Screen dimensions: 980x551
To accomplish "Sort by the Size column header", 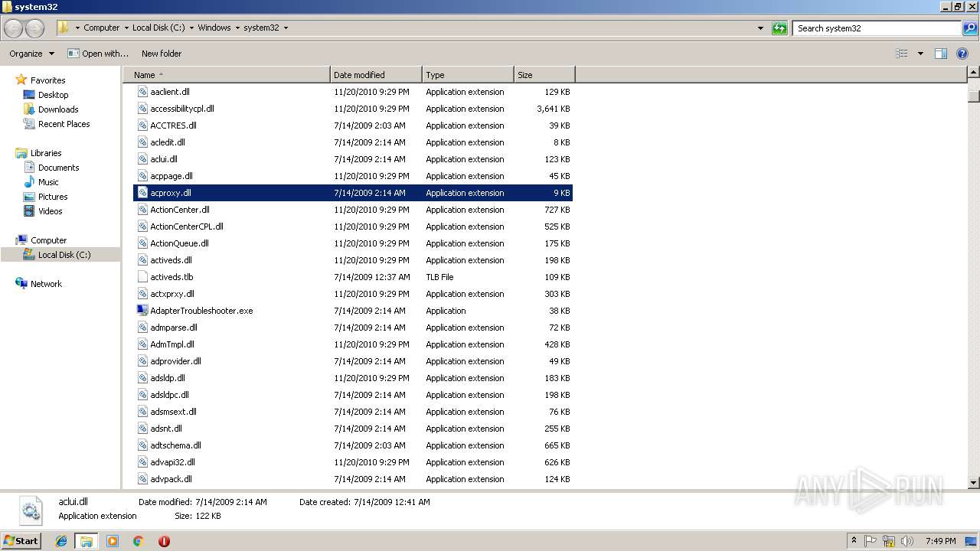I will [544, 75].
